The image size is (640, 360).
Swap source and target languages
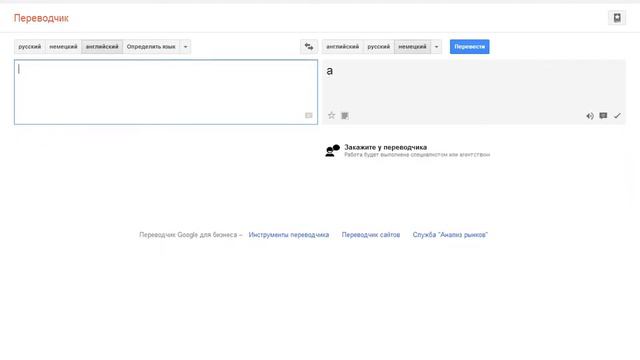click(309, 47)
